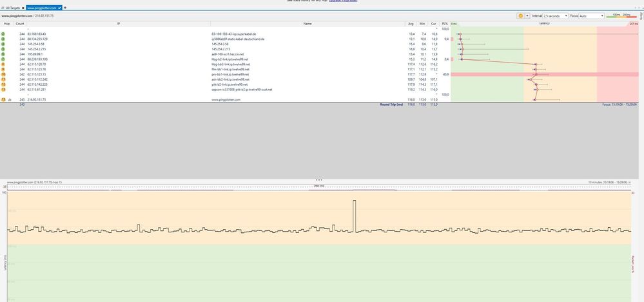This screenshot has height=302, width=644.
Task: Click the IP column header
Action: click(118, 24)
